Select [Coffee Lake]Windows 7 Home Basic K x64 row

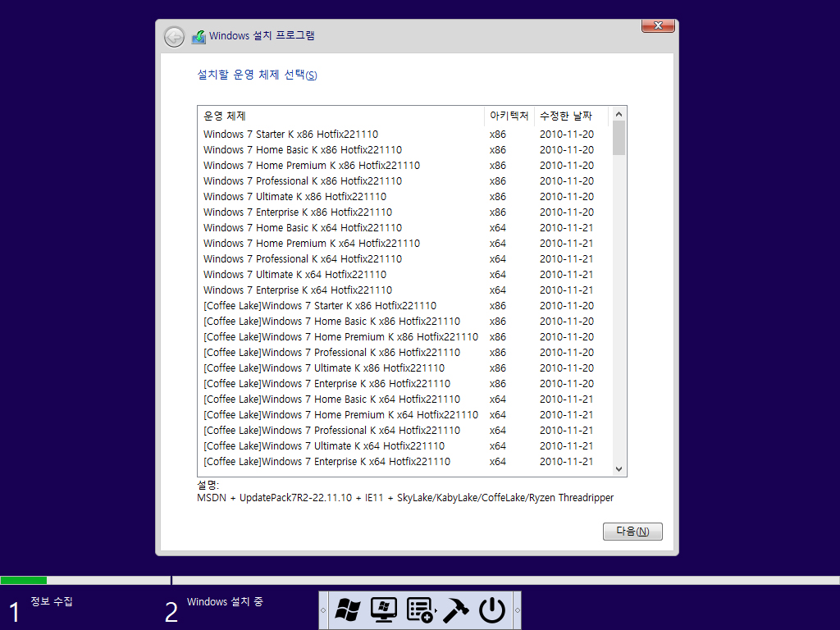[404, 399]
